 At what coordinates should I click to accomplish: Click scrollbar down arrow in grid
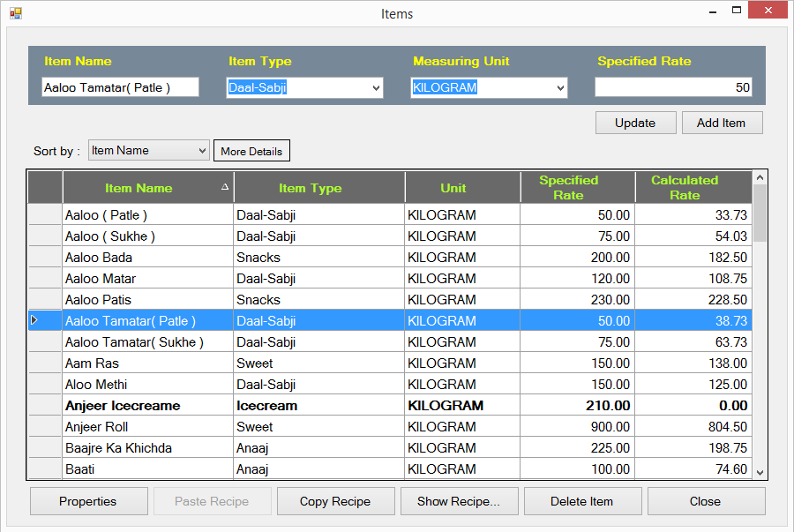tap(760, 472)
